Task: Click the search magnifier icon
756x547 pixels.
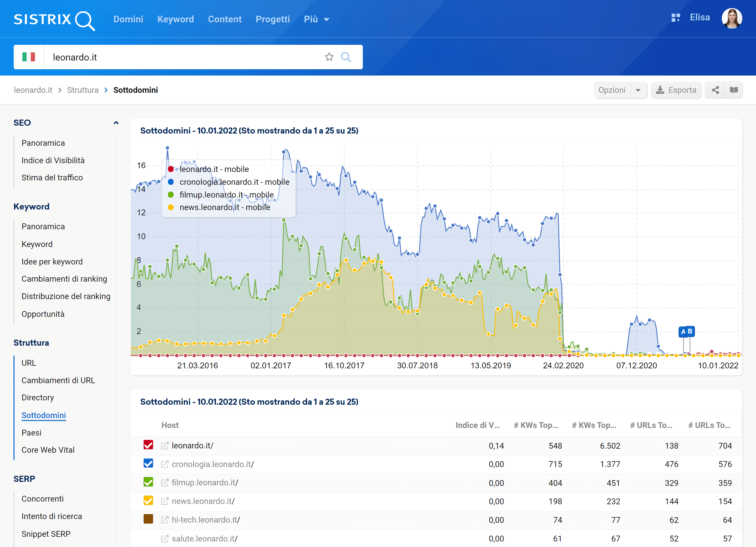Action: [346, 57]
